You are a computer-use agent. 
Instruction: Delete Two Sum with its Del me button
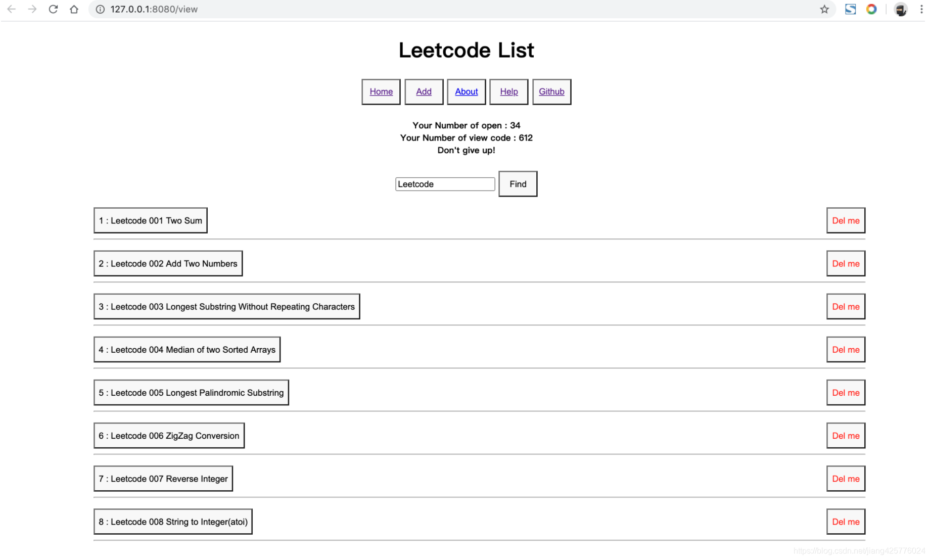[x=846, y=220]
